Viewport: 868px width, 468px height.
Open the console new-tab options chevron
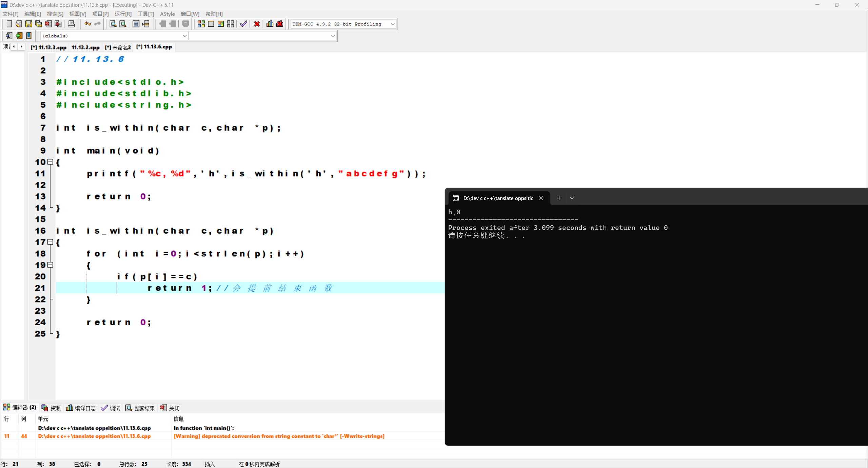pos(572,198)
